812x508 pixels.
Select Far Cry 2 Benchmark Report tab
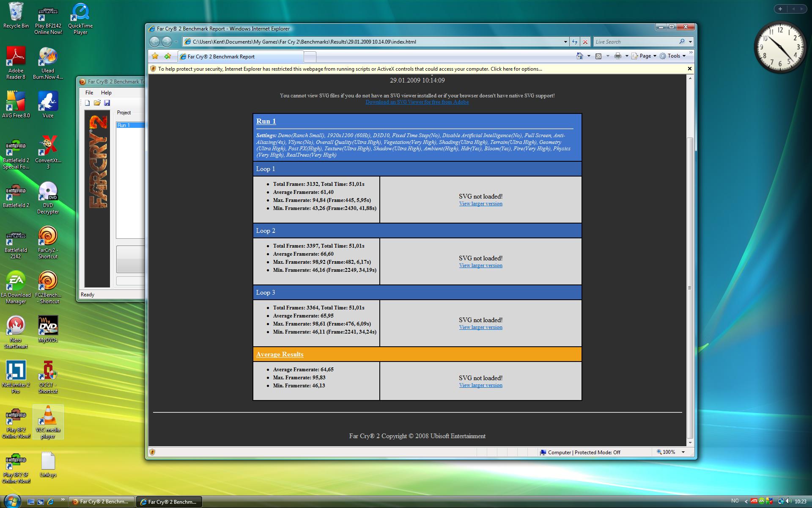(240, 56)
